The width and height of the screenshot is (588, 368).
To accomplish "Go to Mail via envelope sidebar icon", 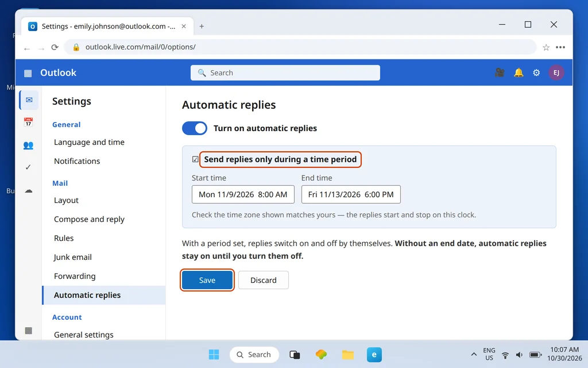I will click(29, 100).
